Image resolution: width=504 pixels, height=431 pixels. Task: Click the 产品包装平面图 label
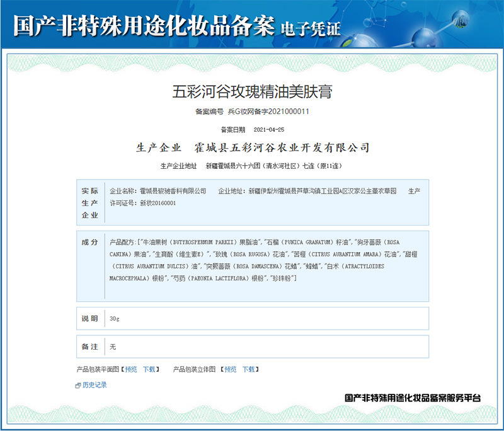click(x=98, y=369)
